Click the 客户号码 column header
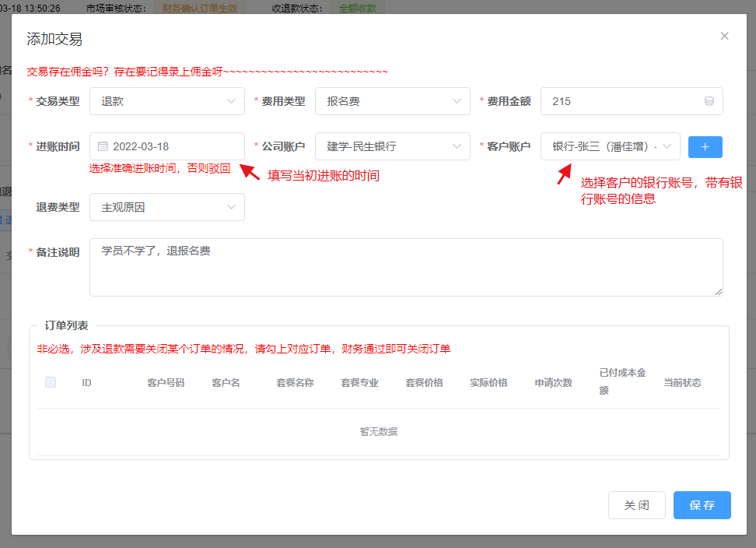 pyautogui.click(x=166, y=382)
